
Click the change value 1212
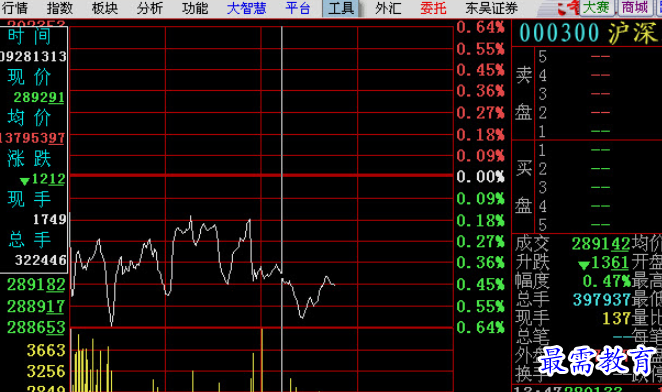pyautogui.click(x=43, y=179)
